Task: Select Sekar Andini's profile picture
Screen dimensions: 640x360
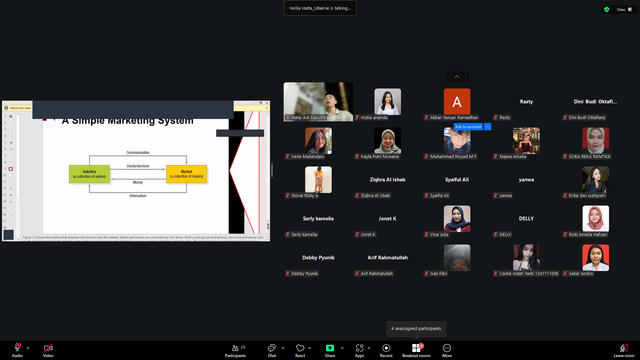Action: [596, 258]
